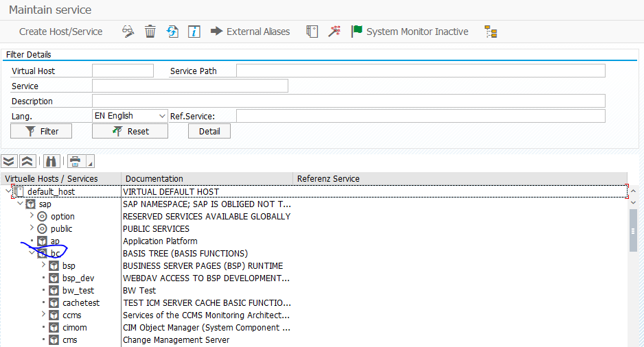Screen dimensions: 644x347
Task: Click the Referenz Service column header
Action: click(328, 179)
